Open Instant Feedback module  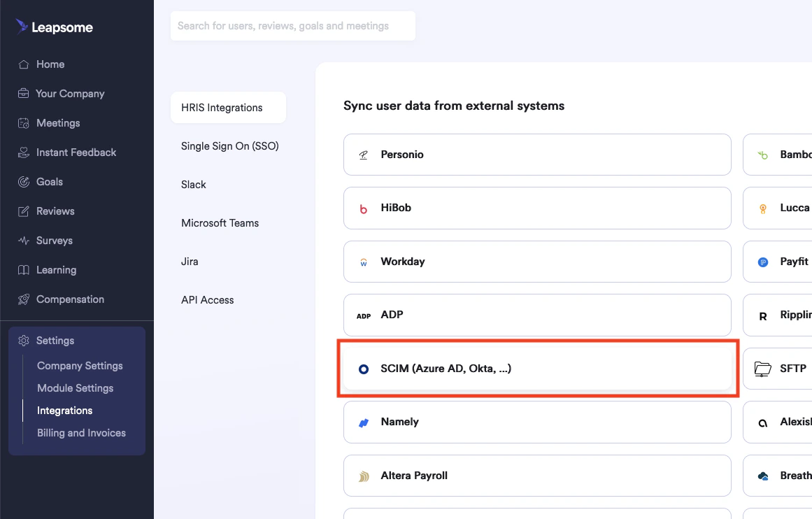[x=76, y=152]
